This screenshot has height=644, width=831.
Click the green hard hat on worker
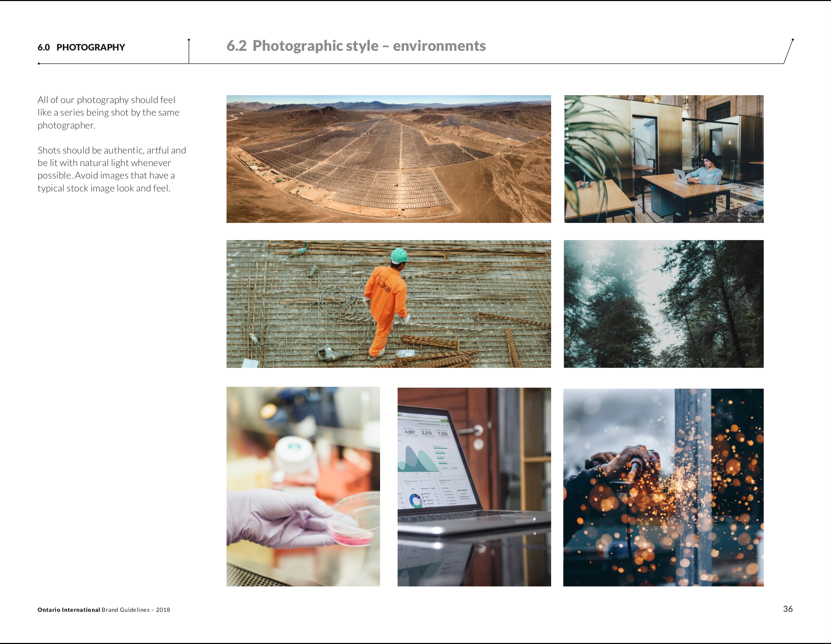click(x=399, y=255)
